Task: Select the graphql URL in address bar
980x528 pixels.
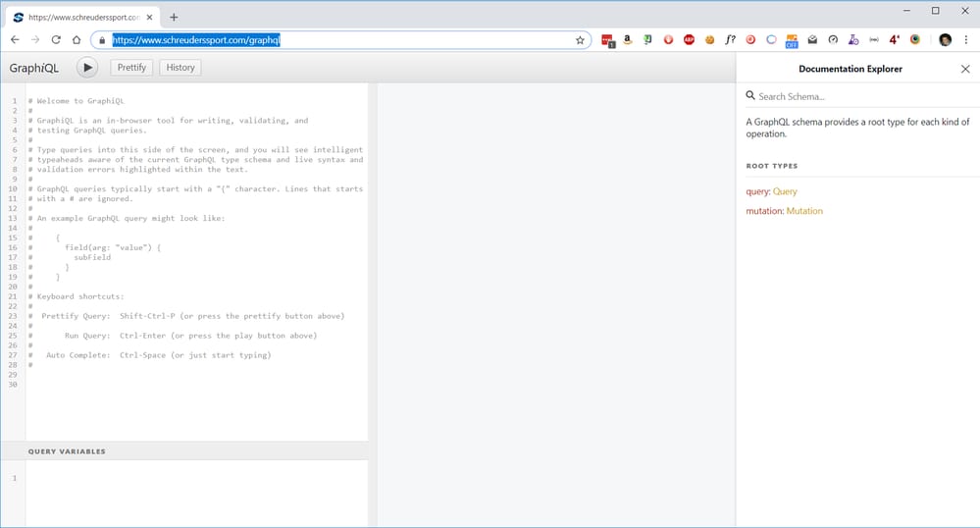Action: (x=196, y=40)
